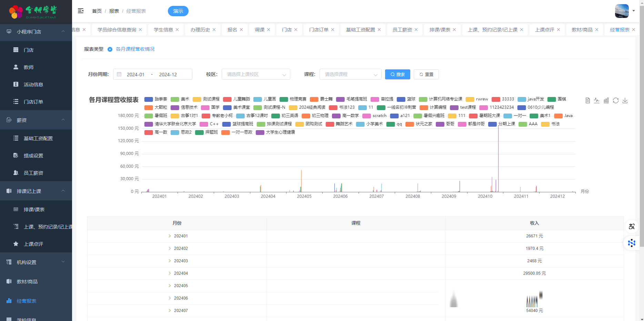Toggle the scratch legend series

(x=374, y=116)
